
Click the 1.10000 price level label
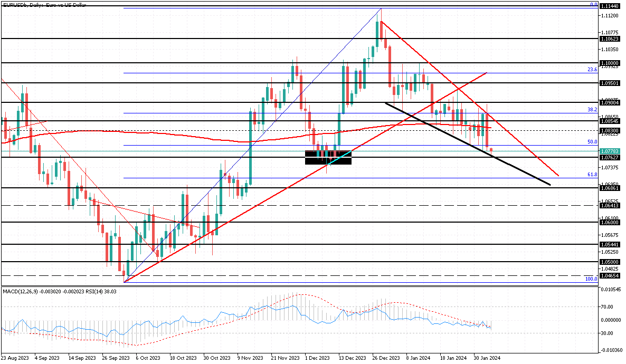[x=610, y=63]
